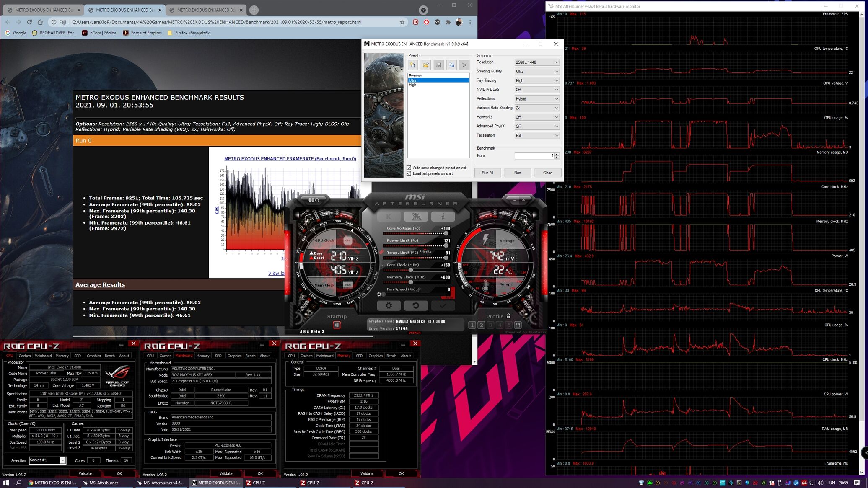Click Afterburner information 'i' button
This screenshot has height=488, width=868.
point(443,217)
